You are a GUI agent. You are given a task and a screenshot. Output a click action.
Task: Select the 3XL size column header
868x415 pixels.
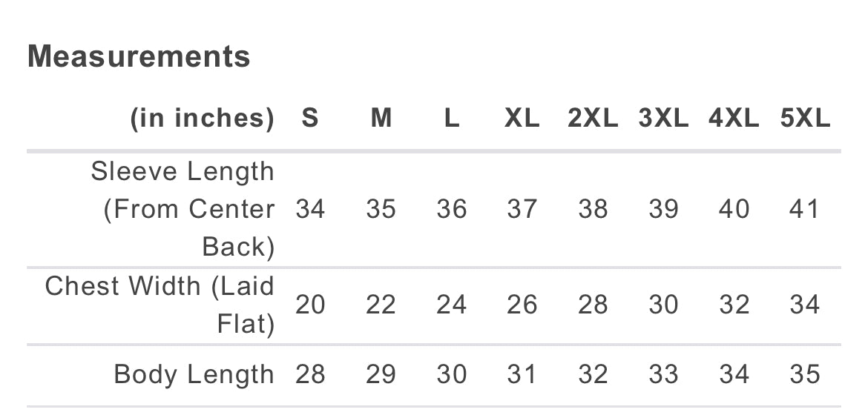coord(662,119)
